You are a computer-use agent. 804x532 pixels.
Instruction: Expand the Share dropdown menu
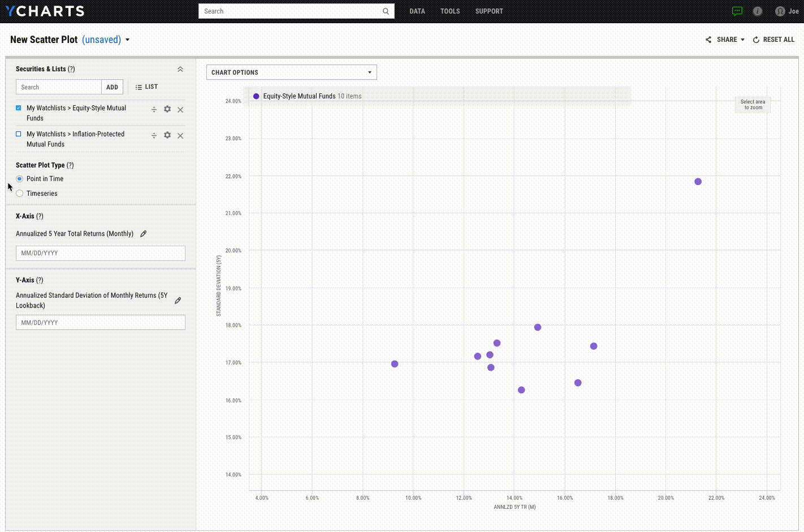[x=725, y=40]
